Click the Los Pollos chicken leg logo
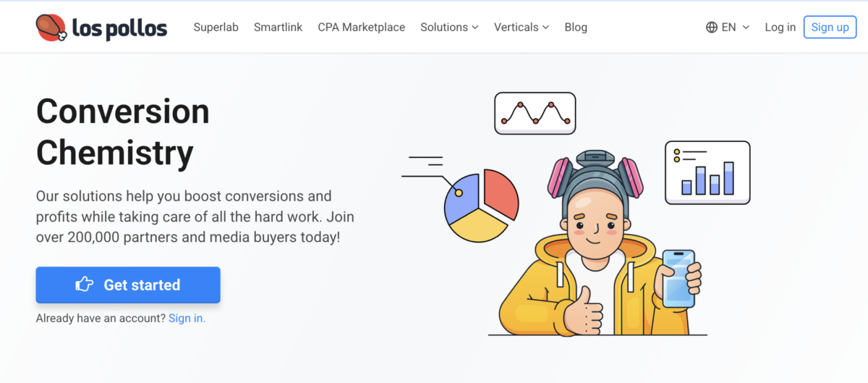The image size is (868, 383). (x=52, y=28)
